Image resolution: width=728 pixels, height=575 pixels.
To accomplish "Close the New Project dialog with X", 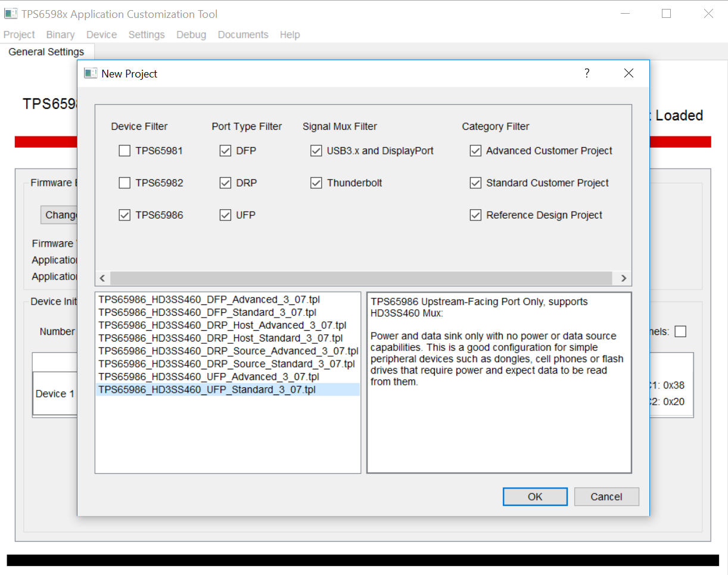I will (629, 73).
